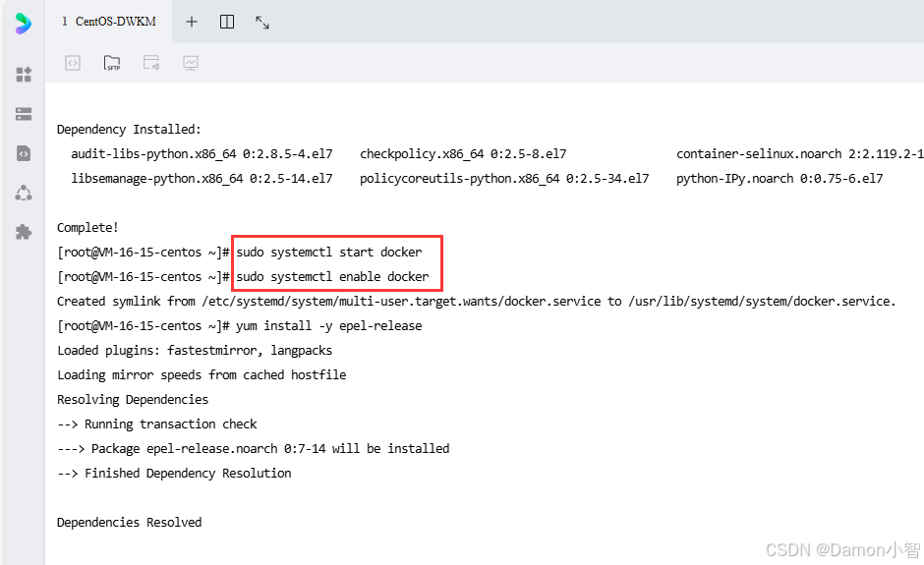924x565 pixels.
Task: Open the SFTP folder icon
Action: coord(112,63)
